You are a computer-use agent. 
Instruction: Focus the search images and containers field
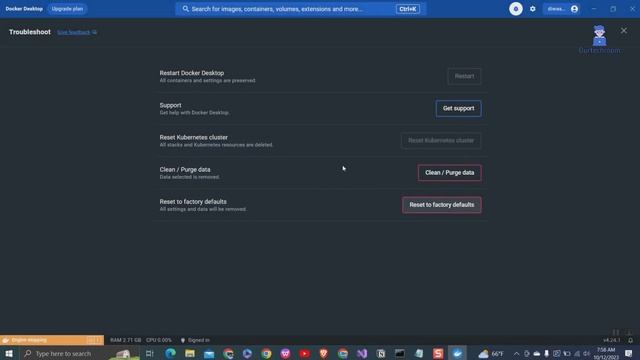(301, 9)
